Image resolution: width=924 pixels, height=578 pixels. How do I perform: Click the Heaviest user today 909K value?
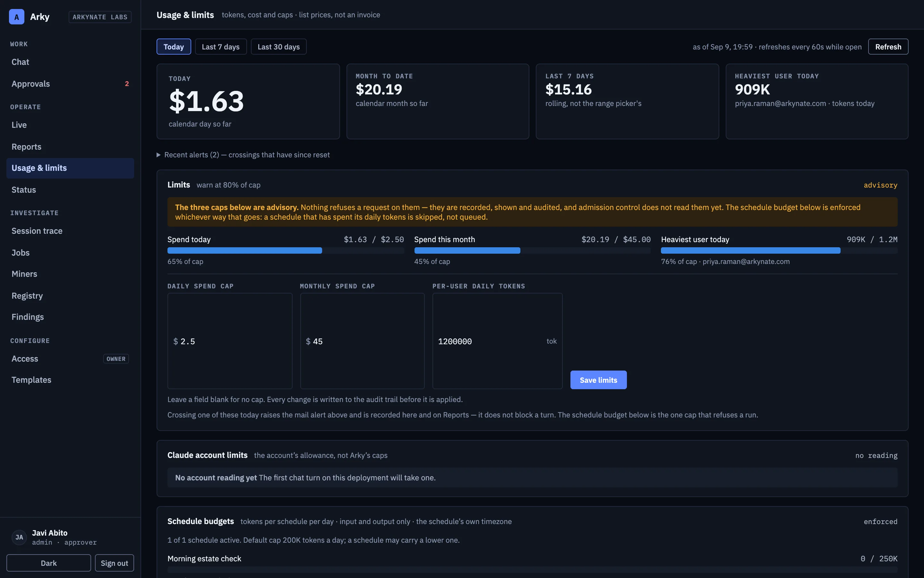752,90
